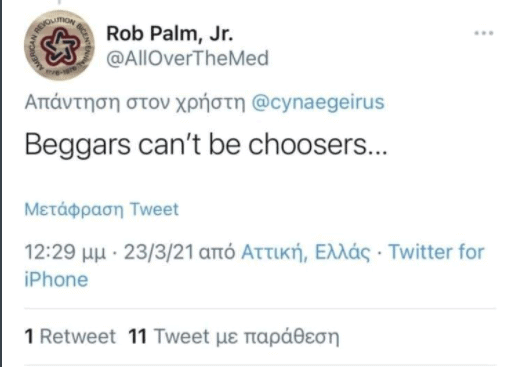The image size is (514, 367).
Task: Click the 12:29 μμ time stamp
Action: 65,252
